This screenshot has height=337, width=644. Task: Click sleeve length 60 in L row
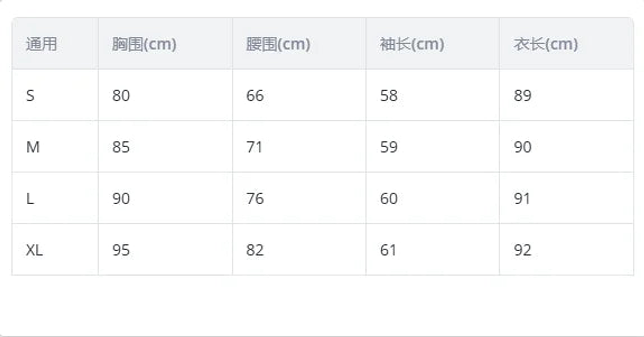tap(389, 198)
